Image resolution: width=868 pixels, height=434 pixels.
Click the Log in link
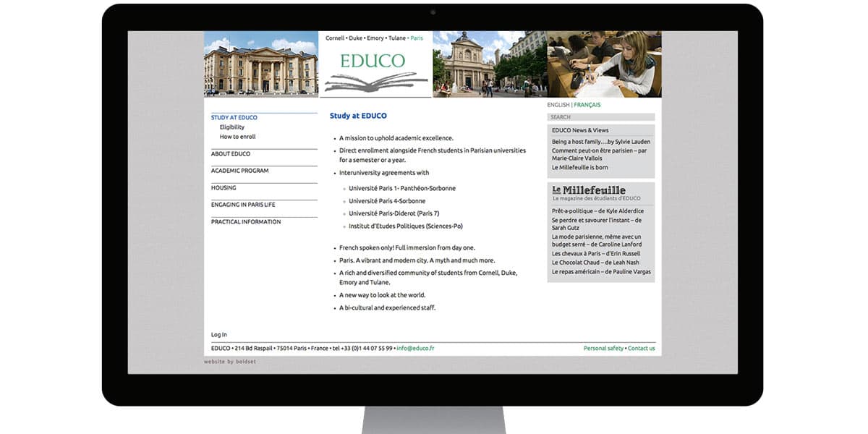pyautogui.click(x=218, y=335)
